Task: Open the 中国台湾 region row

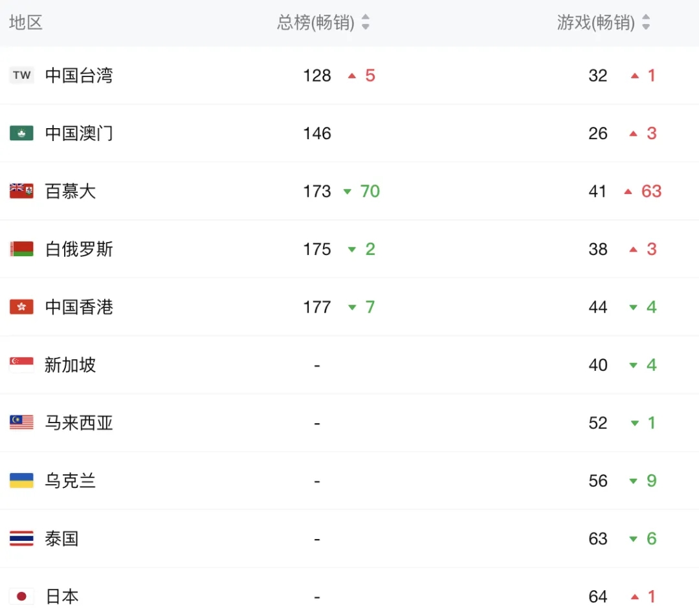Action: 79,75
